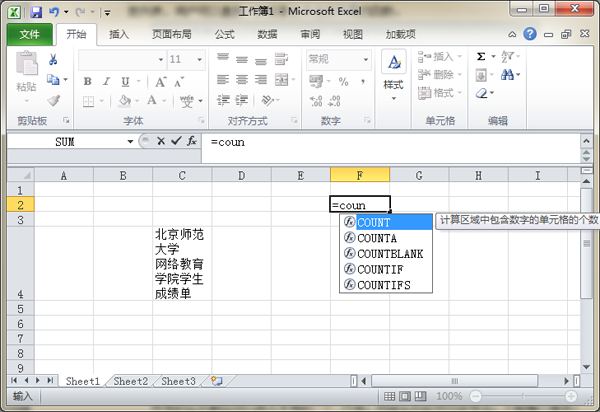Select COUNTA from the autocomplete list
The width and height of the screenshot is (600, 412).
coord(386,238)
